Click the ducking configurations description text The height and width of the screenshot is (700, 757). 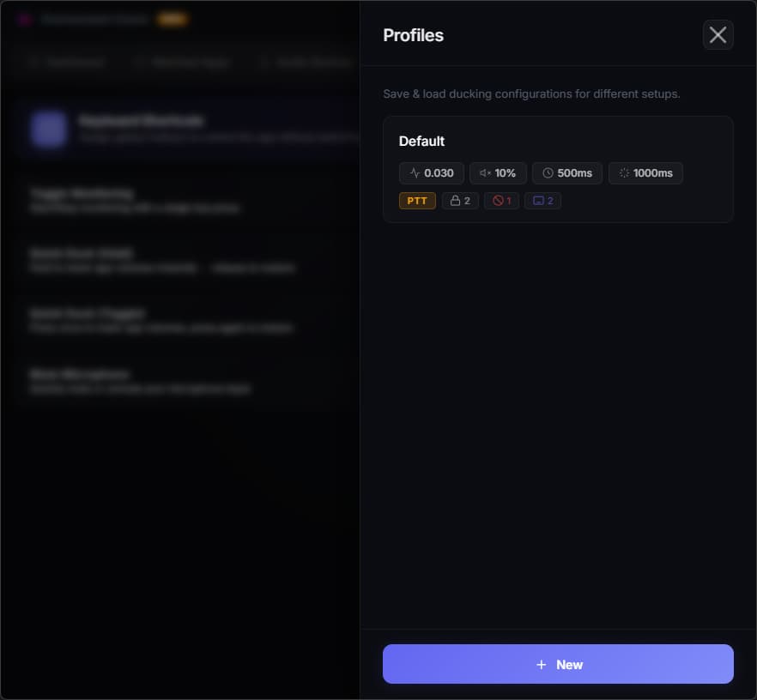(x=531, y=94)
